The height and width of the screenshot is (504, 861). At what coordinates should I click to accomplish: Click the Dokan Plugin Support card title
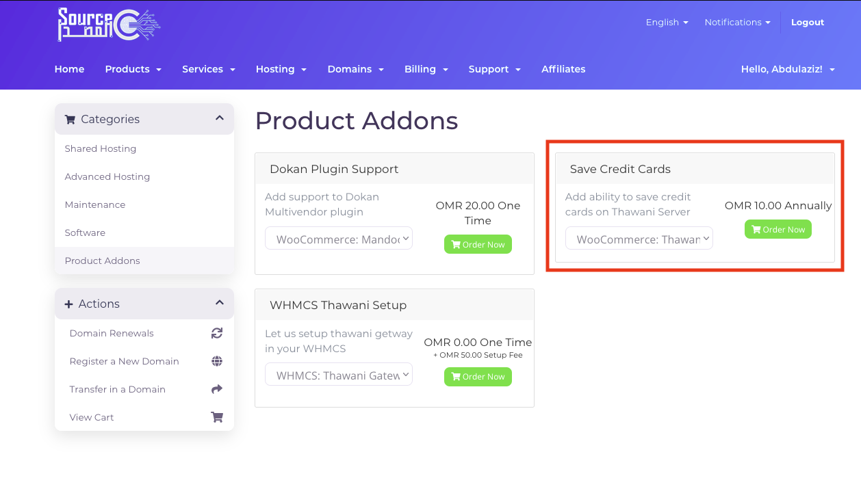coord(334,169)
